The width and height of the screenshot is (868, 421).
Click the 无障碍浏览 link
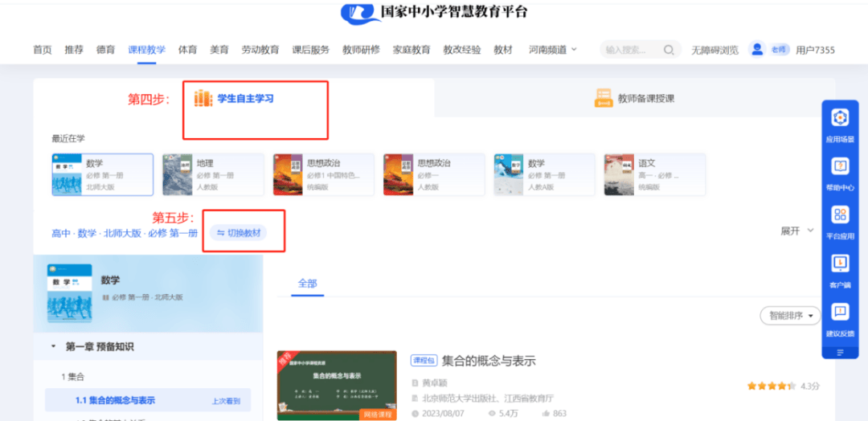point(714,50)
